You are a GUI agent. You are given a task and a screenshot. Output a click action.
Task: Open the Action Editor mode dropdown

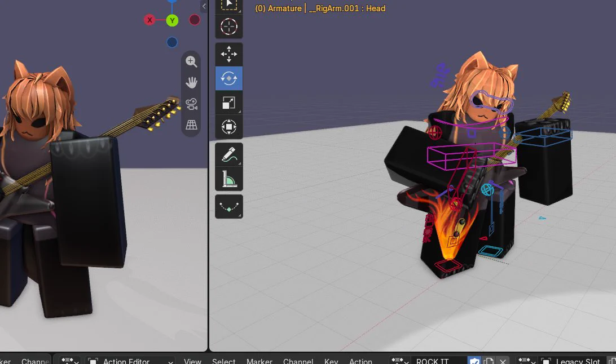(130, 361)
